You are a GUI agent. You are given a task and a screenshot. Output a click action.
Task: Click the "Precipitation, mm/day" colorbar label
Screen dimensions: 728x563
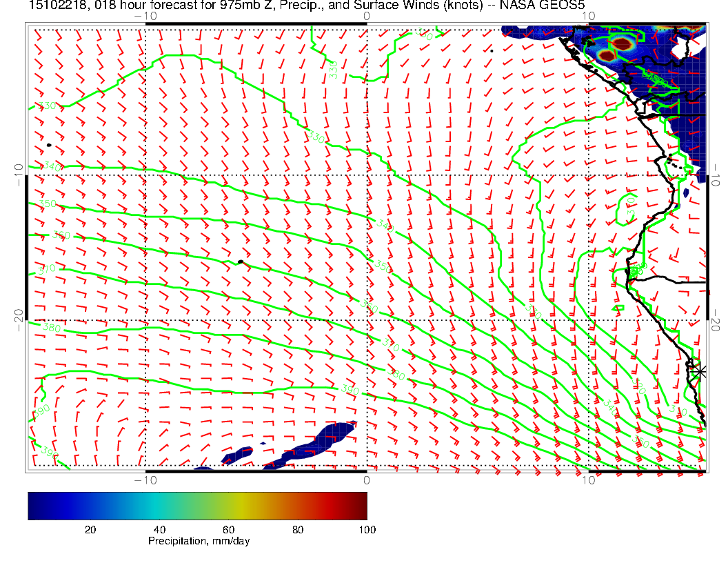[x=199, y=542]
